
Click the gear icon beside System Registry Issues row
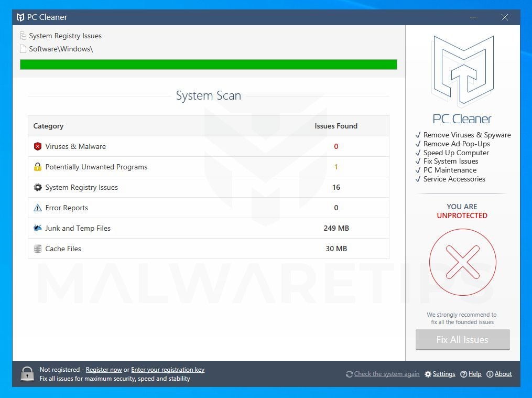tap(38, 187)
